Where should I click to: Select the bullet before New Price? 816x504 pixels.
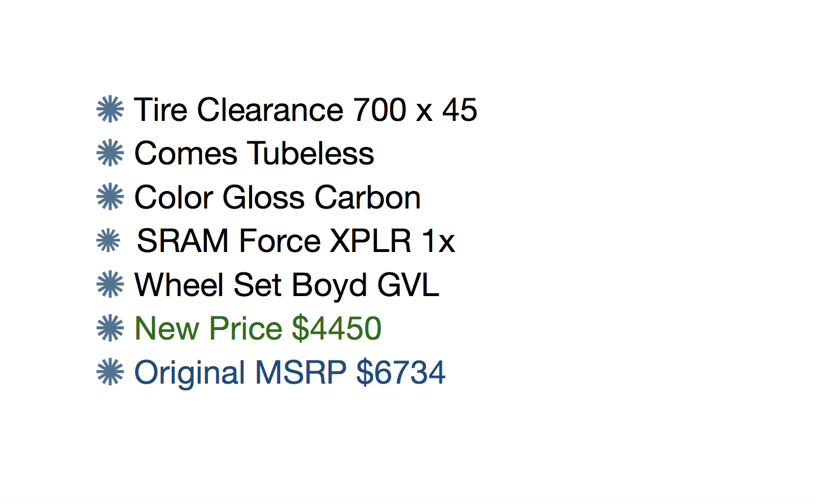coord(110,328)
